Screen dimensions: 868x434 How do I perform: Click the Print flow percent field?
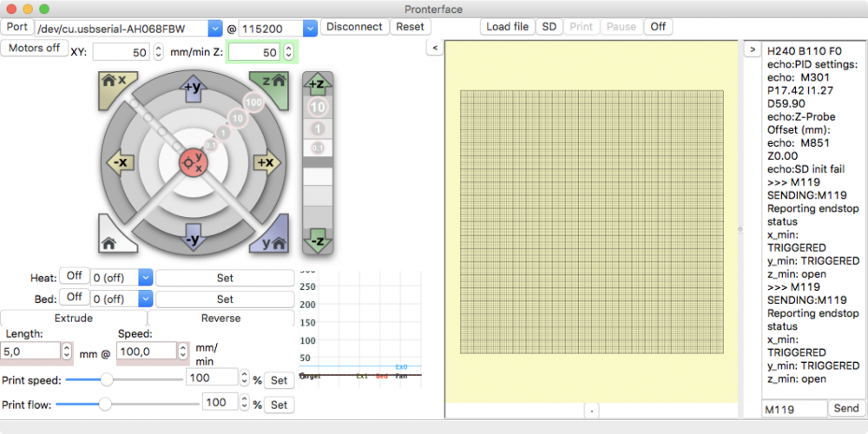[x=220, y=403]
